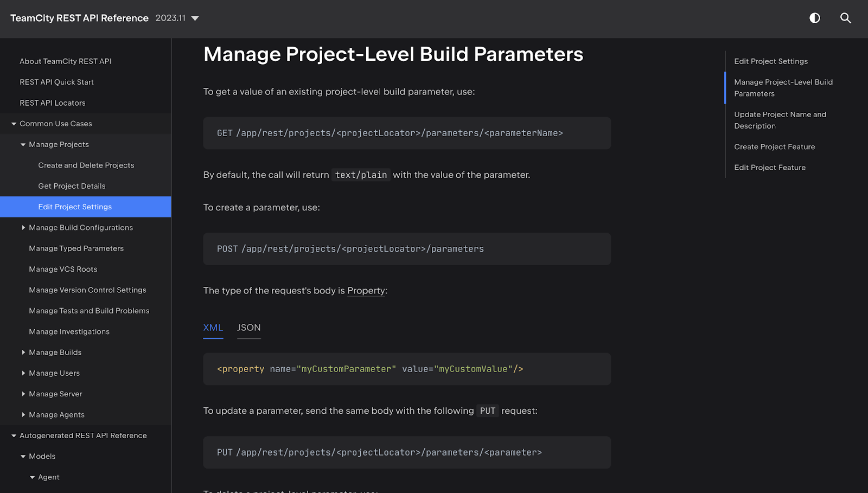This screenshot has width=868, height=493.
Task: Click "To create a parameter, use:" text
Action: point(261,208)
